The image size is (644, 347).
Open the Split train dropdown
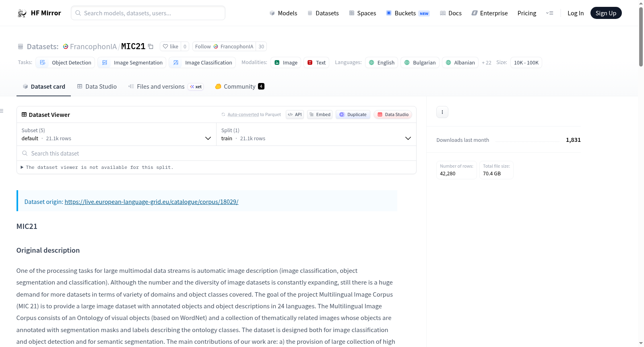coord(316,134)
